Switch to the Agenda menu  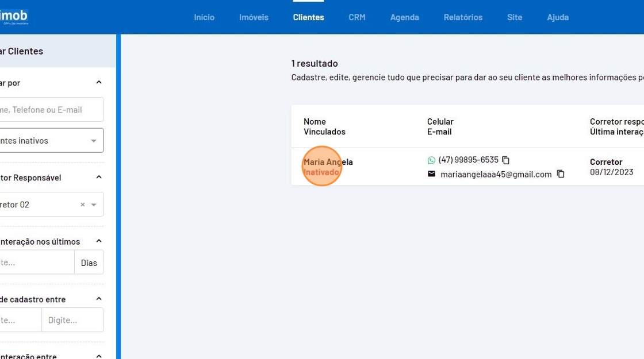coord(404,17)
